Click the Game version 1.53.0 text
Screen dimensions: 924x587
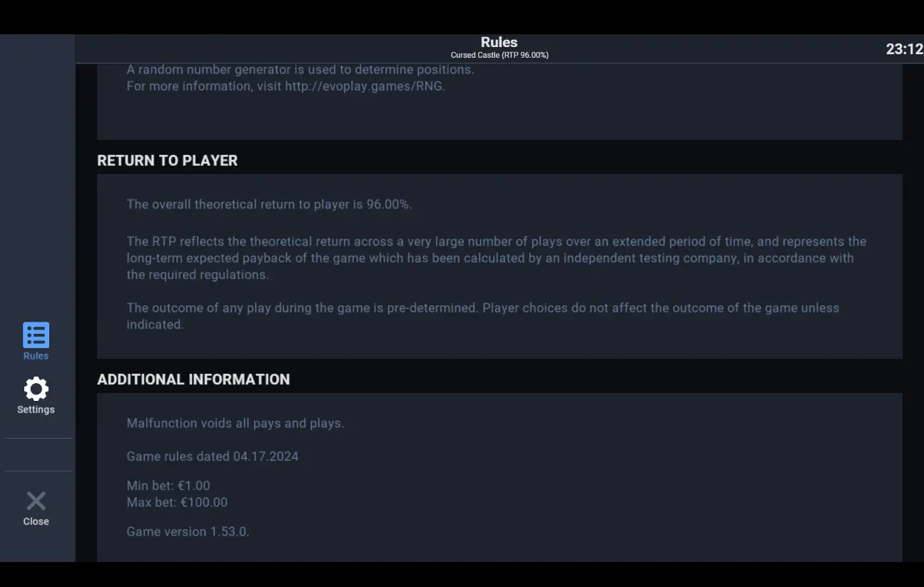coord(188,532)
